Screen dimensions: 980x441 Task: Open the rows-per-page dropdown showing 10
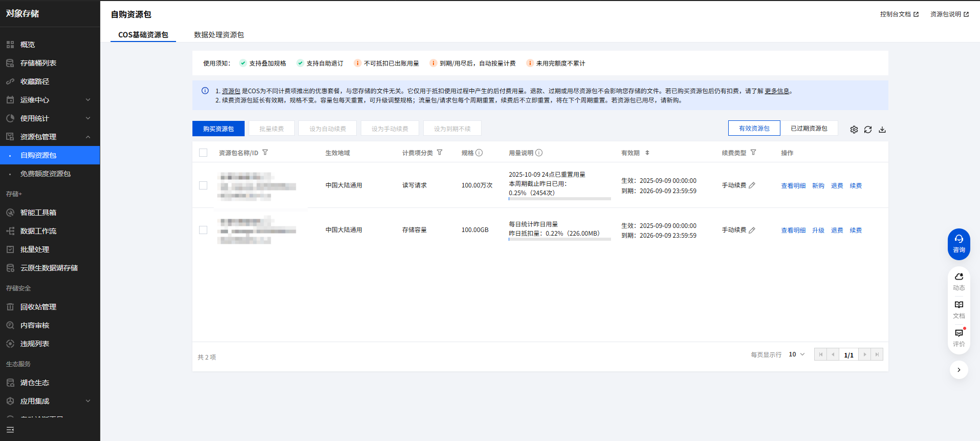click(x=797, y=354)
